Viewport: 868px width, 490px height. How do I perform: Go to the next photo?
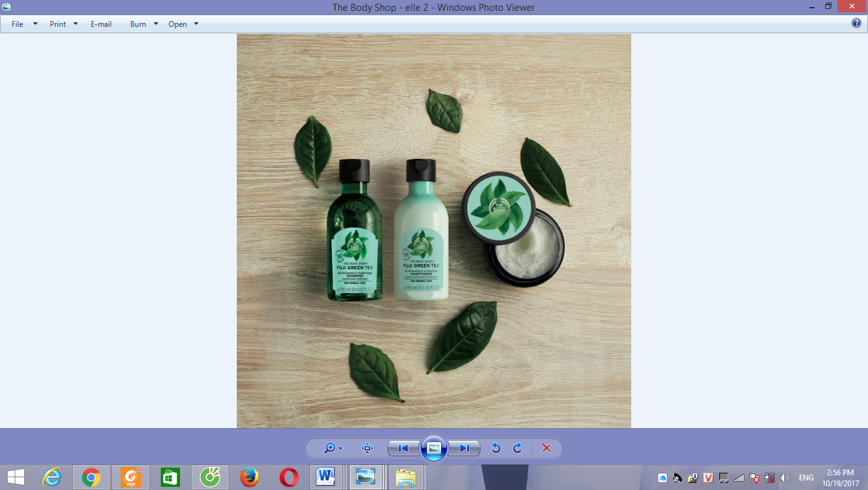pos(464,449)
